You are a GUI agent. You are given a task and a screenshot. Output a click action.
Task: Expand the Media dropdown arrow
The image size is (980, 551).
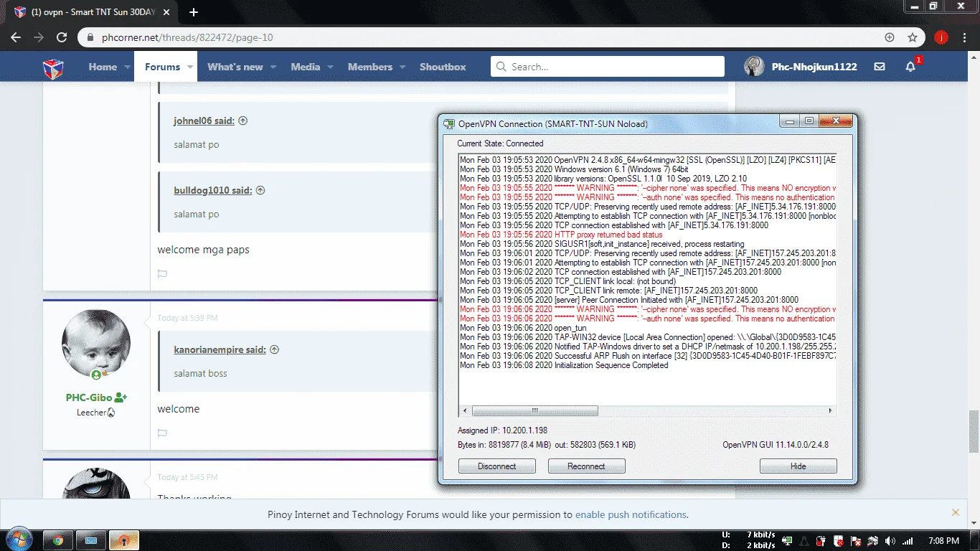click(331, 67)
